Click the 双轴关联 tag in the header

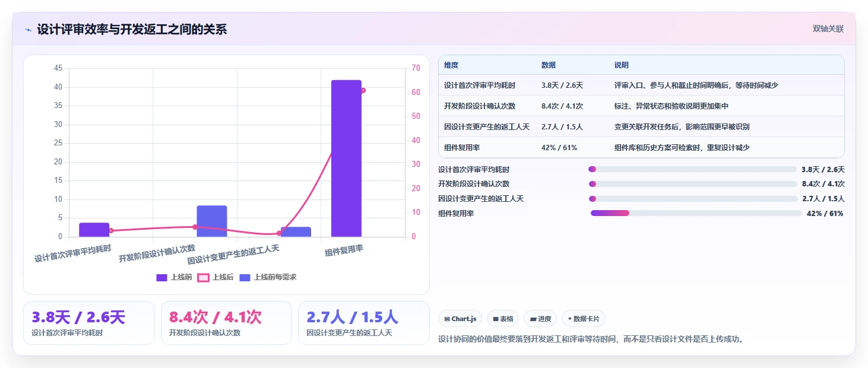point(828,28)
